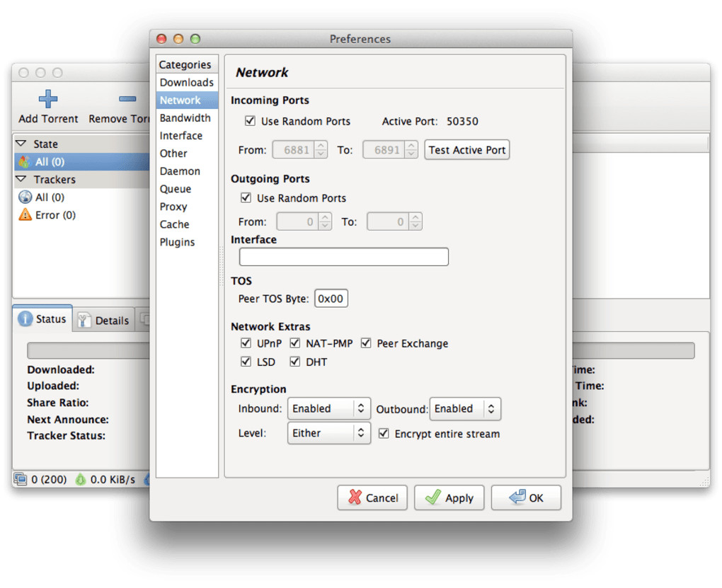Screen dimensions: 722x588
Task: Click the Incoming From port stepper
Action: point(321,149)
